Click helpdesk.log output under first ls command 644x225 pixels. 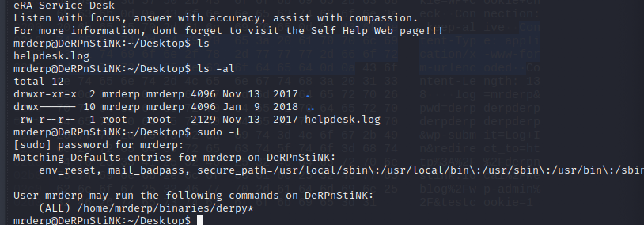coord(51,56)
